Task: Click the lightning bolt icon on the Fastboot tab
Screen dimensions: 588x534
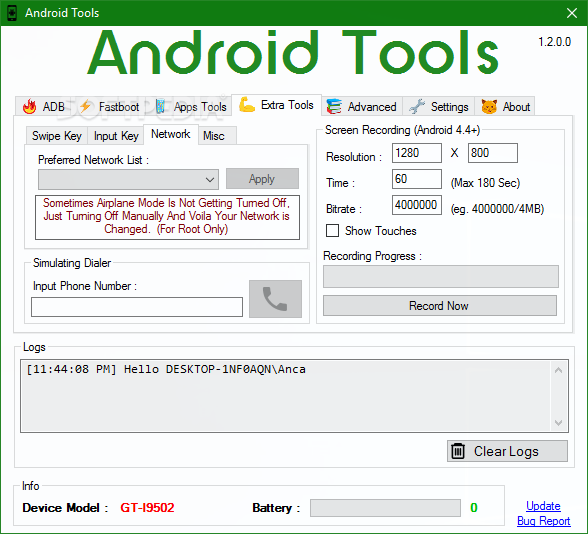Action: (86, 106)
